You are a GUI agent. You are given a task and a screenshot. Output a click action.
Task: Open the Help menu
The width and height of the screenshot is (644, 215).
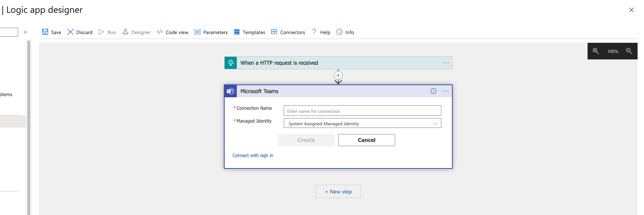pos(321,32)
